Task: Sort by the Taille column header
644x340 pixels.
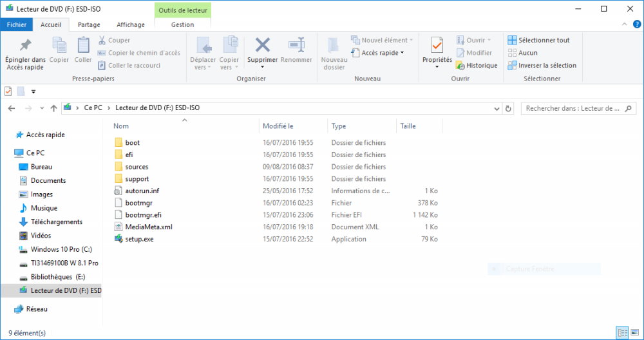Action: click(x=408, y=126)
